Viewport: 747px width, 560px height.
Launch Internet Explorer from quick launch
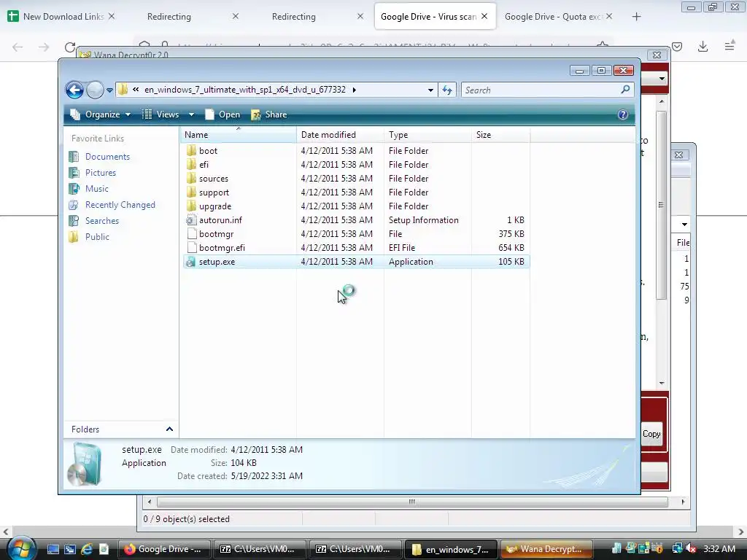coord(87,549)
